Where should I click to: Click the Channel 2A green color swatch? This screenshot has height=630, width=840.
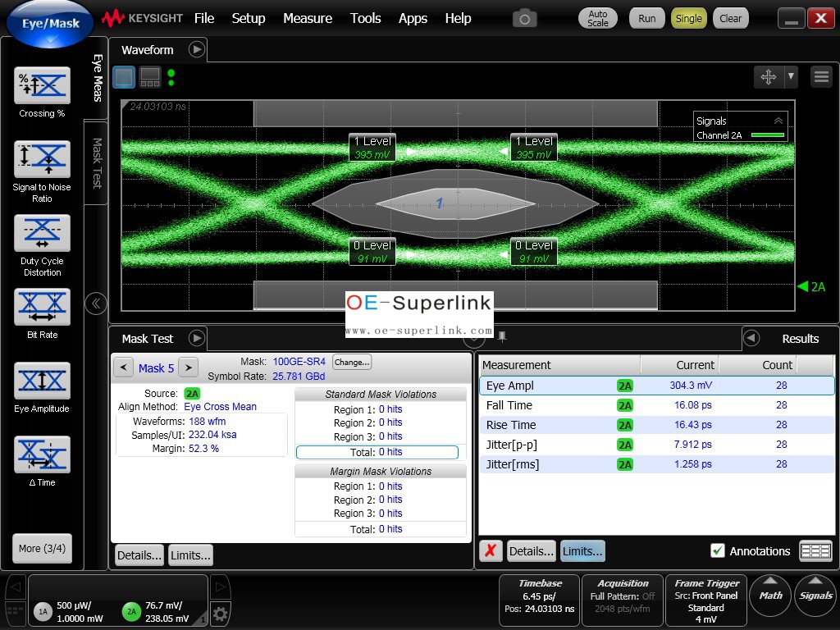point(768,135)
